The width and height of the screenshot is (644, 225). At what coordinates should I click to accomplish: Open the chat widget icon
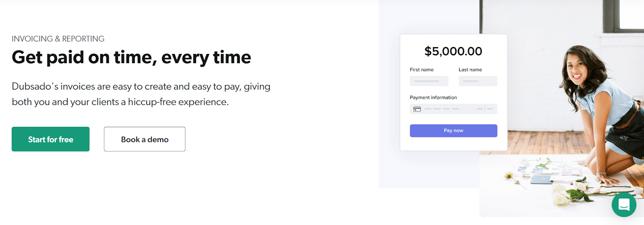click(x=624, y=205)
